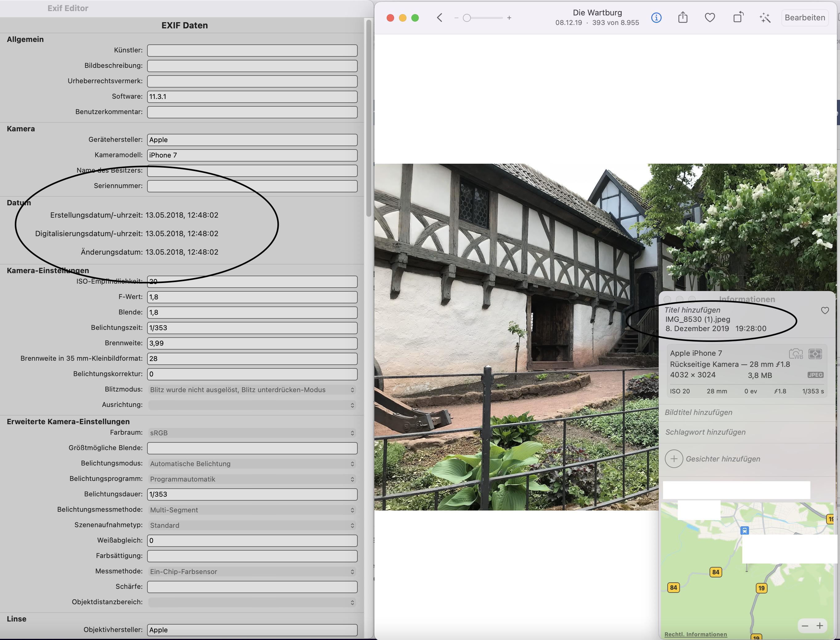Click the Kameramodell field containing iPhone 7
The width and height of the screenshot is (840, 640).
click(252, 155)
